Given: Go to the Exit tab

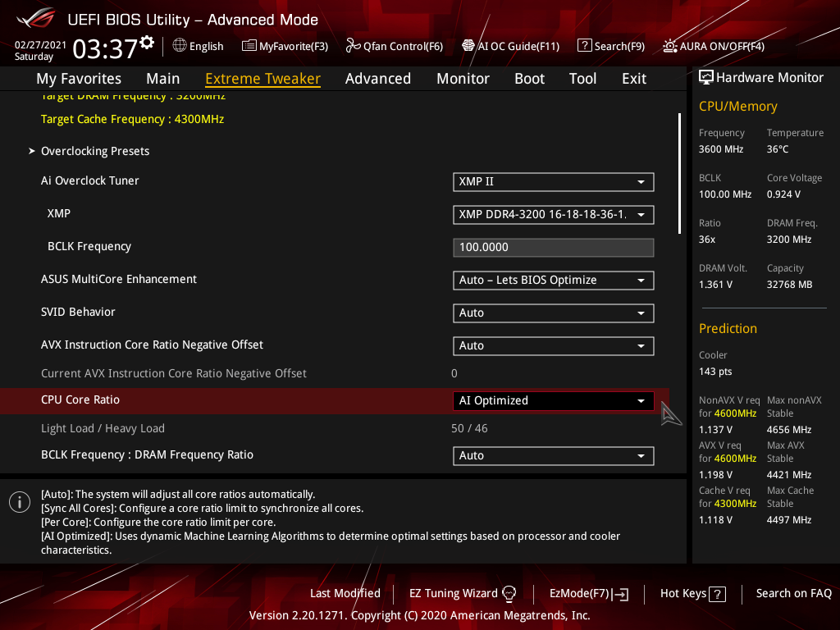Looking at the screenshot, I should click(x=634, y=79).
